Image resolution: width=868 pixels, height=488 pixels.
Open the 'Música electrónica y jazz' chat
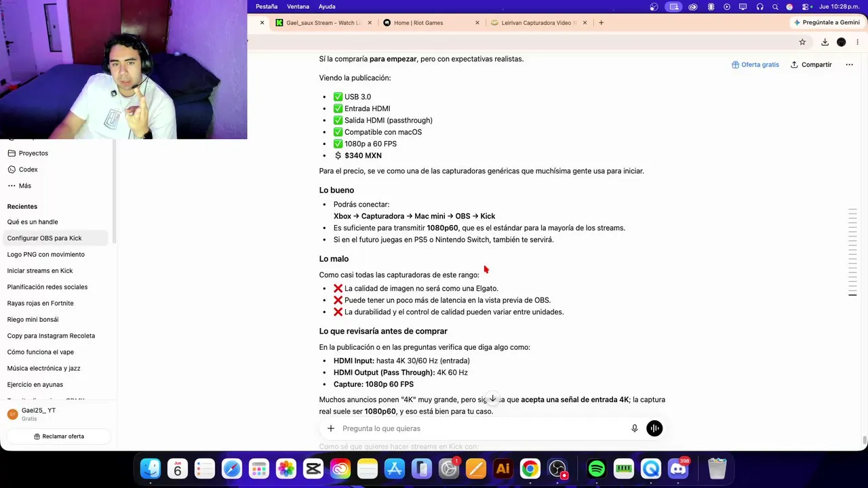tap(57, 368)
